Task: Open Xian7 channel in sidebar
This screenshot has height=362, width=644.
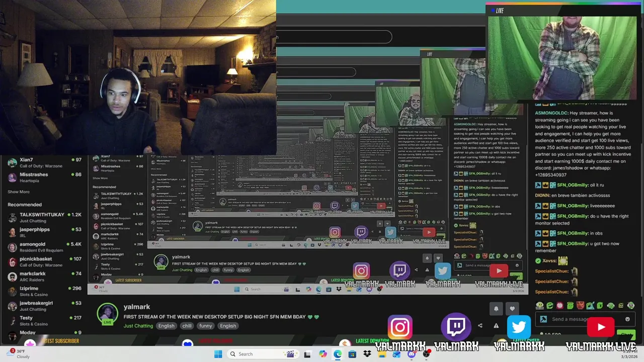Action: 44,162
